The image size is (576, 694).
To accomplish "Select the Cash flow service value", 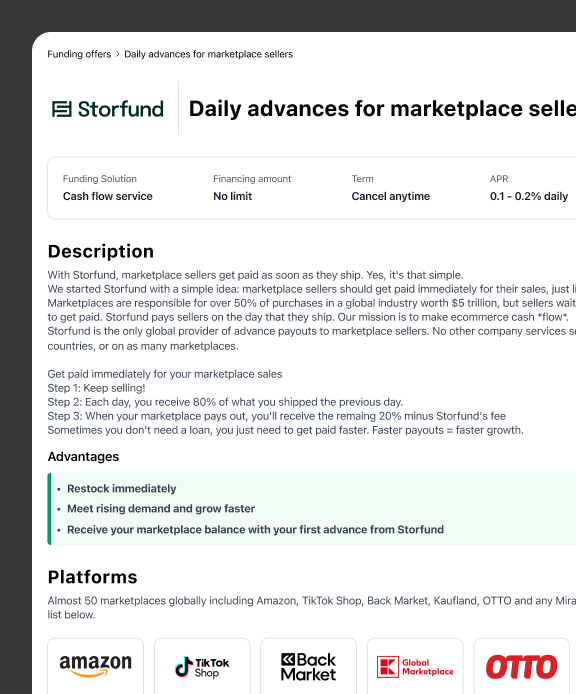I will click(x=108, y=196).
